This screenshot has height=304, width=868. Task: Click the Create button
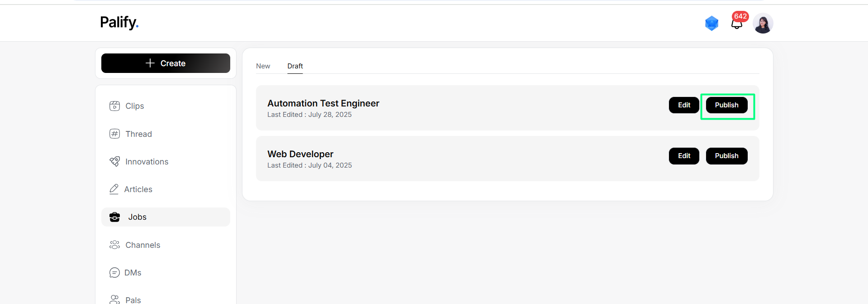166,63
